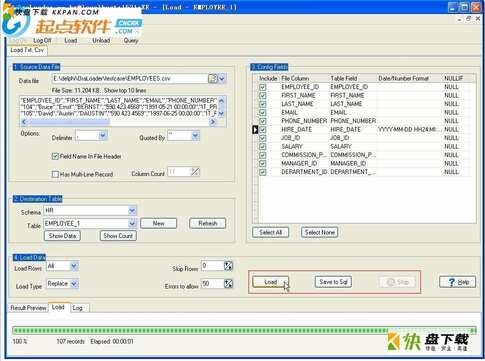Select the Load Txt, Csv tab
Viewport: 485px width, 361px height.
coord(27,50)
